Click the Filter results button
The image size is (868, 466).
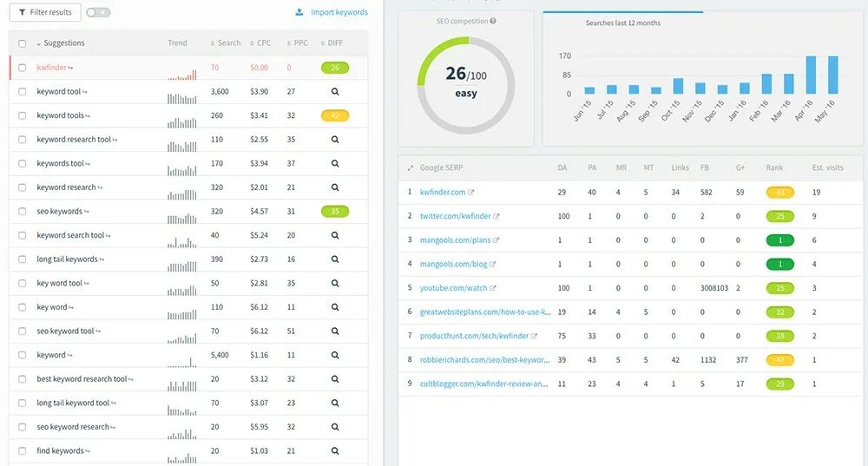(x=45, y=12)
